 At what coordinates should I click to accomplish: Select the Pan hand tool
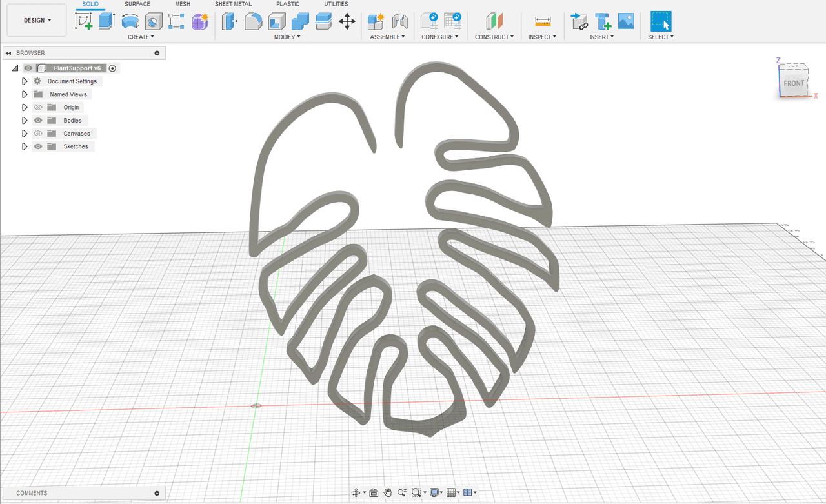tap(388, 492)
